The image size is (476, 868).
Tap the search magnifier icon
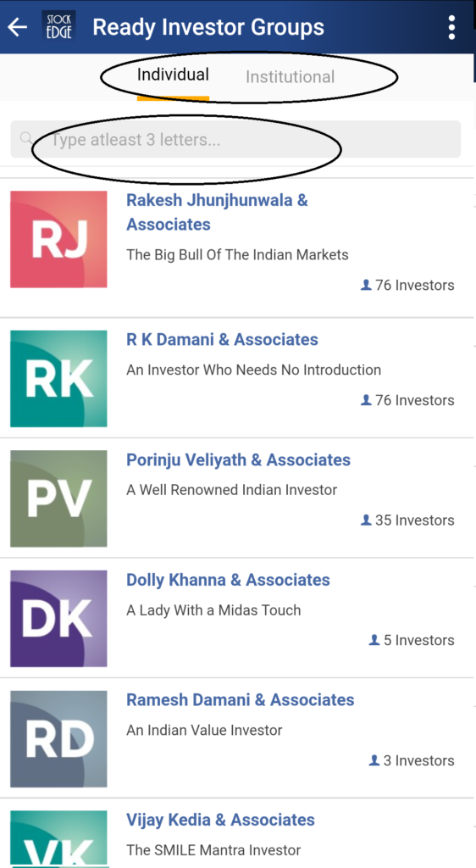[x=25, y=138]
